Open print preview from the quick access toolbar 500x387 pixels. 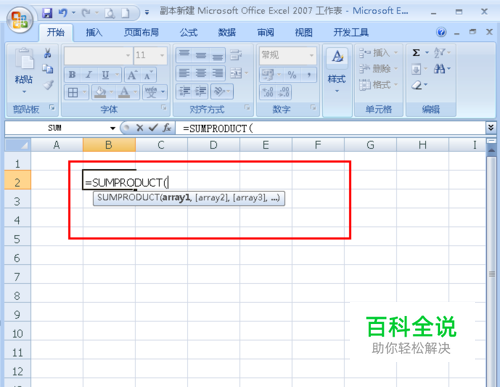click(x=109, y=13)
